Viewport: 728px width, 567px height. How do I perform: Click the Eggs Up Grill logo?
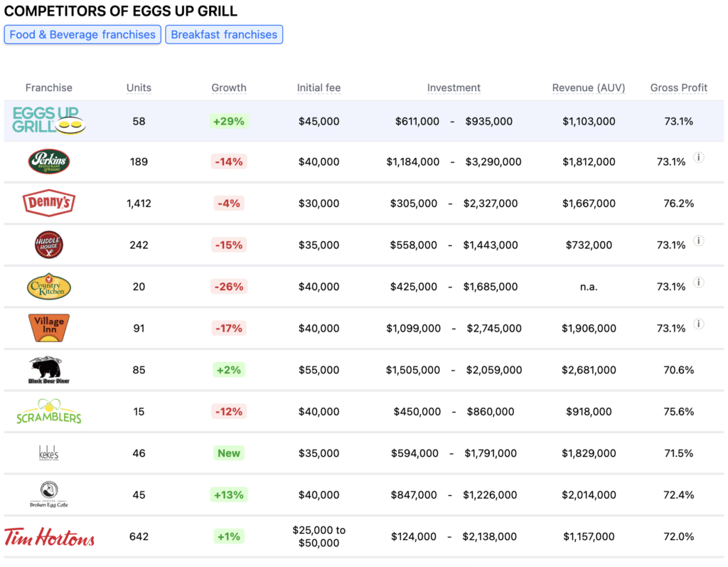pyautogui.click(x=49, y=120)
